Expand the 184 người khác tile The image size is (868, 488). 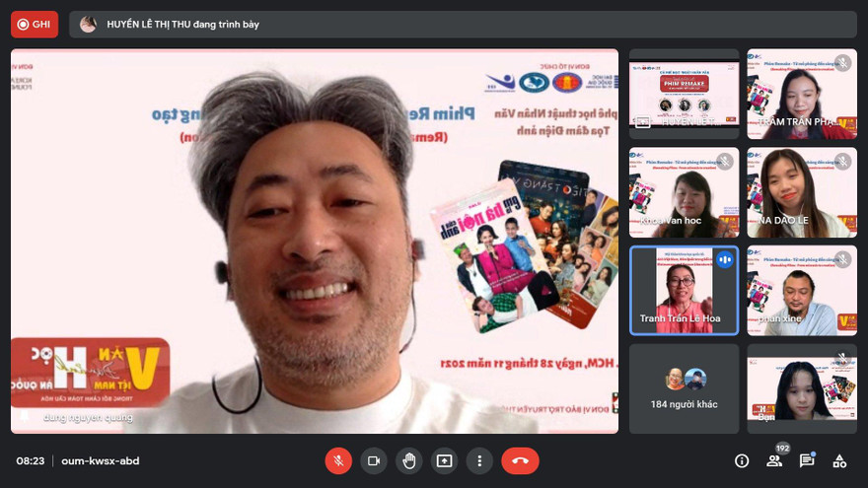click(x=684, y=388)
